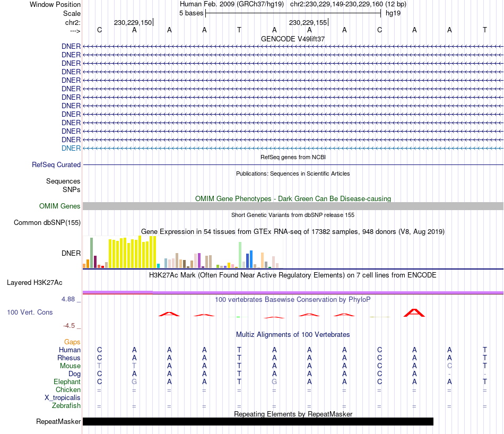Click the 'RefSeq genes from NCBI' title

click(293, 157)
